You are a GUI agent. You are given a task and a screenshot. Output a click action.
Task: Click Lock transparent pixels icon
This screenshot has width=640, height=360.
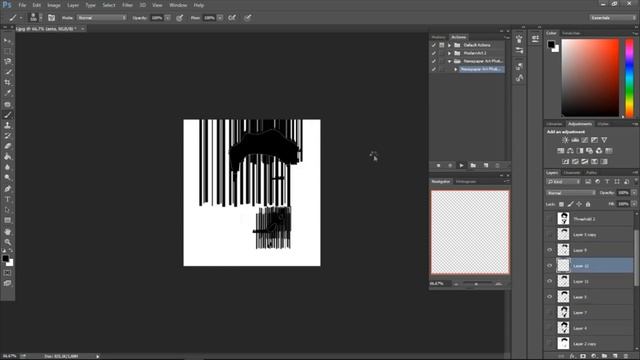[561, 204]
